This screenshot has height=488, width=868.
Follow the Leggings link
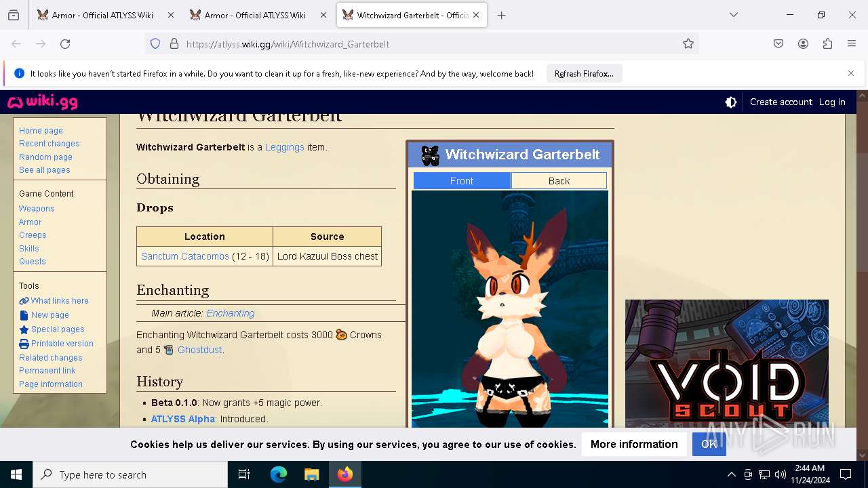tap(284, 147)
